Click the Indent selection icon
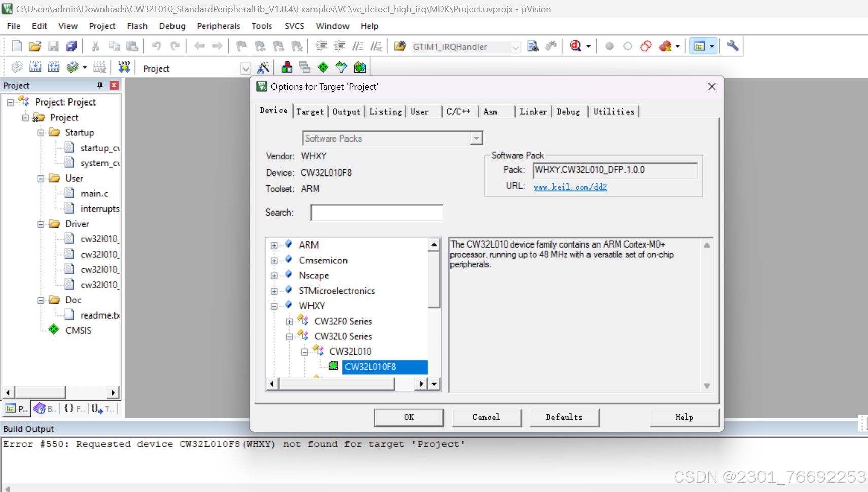 (x=321, y=46)
